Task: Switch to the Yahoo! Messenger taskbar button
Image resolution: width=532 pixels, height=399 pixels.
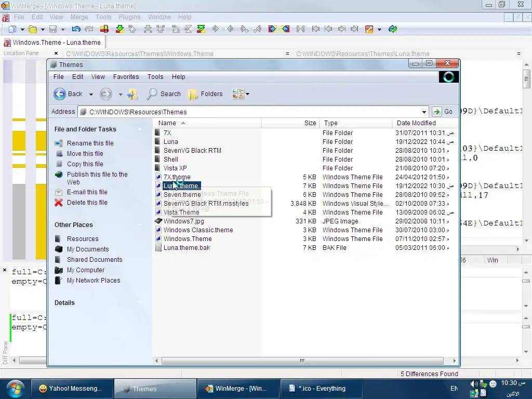Action: point(71,389)
